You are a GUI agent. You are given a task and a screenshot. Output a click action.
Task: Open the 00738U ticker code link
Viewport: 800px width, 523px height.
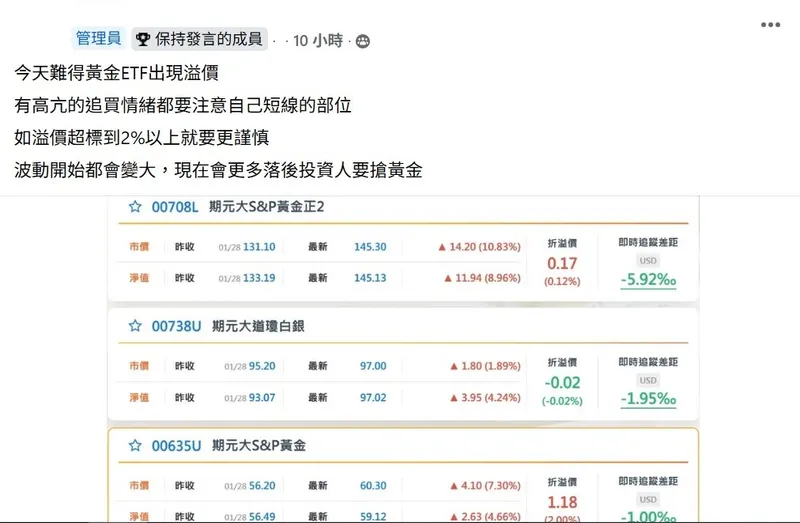[x=176, y=326]
